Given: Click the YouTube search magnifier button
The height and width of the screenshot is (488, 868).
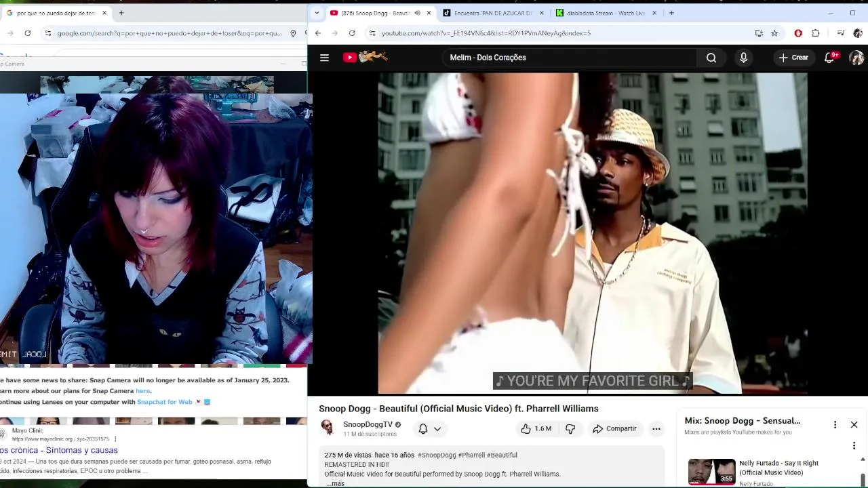Looking at the screenshot, I should [x=711, y=58].
